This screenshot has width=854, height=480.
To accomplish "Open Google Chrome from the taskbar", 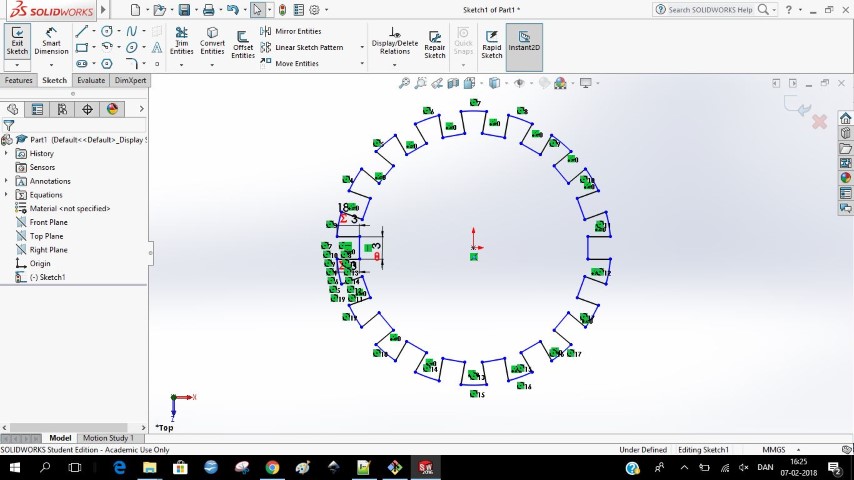I will pos(272,467).
